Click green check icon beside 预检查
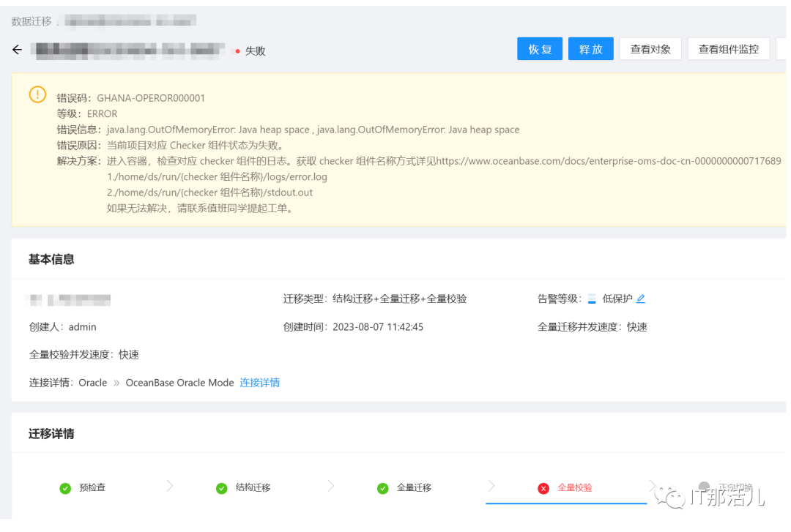The image size is (791, 532). 65,488
